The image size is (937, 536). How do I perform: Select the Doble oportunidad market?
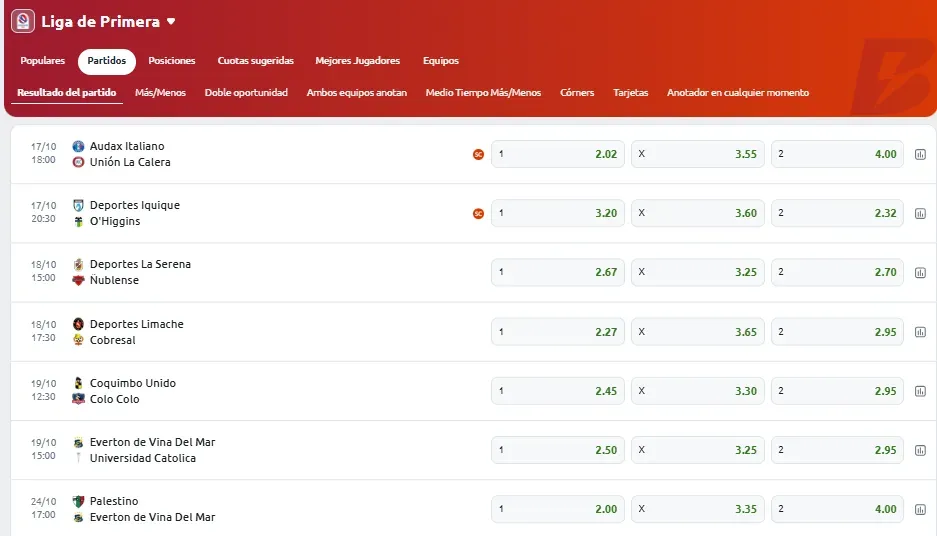246,93
